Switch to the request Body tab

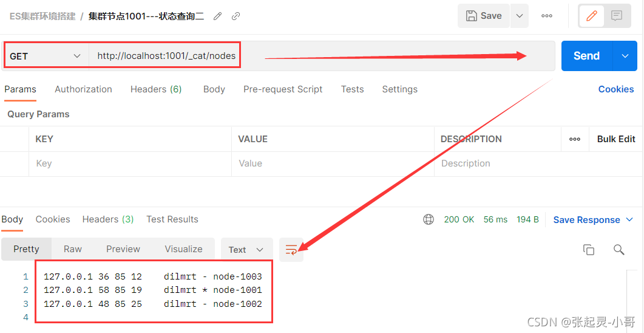tap(214, 89)
